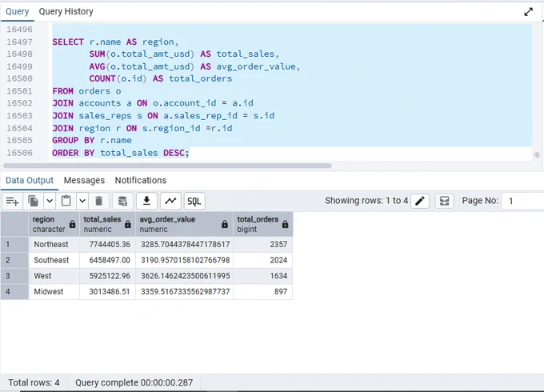Click line number 16501 in gutter
The image size is (544, 392).
19,91
